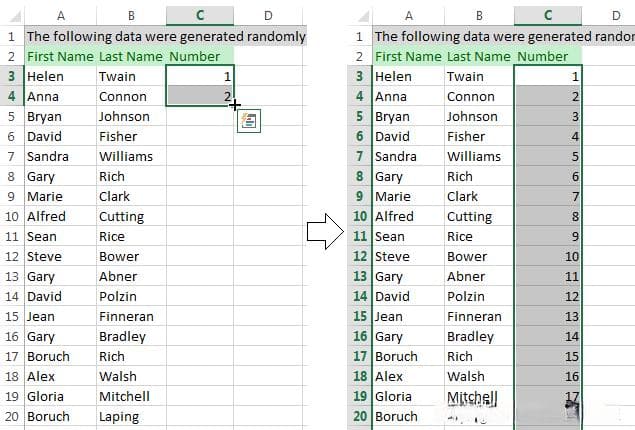The width and height of the screenshot is (635, 430).
Task: Click cell C4 containing 2 in left sheet
Action: pyautogui.click(x=200, y=96)
